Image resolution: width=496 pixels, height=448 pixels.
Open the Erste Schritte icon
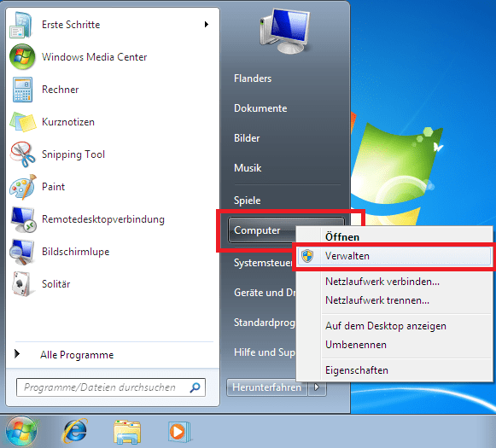click(x=21, y=25)
